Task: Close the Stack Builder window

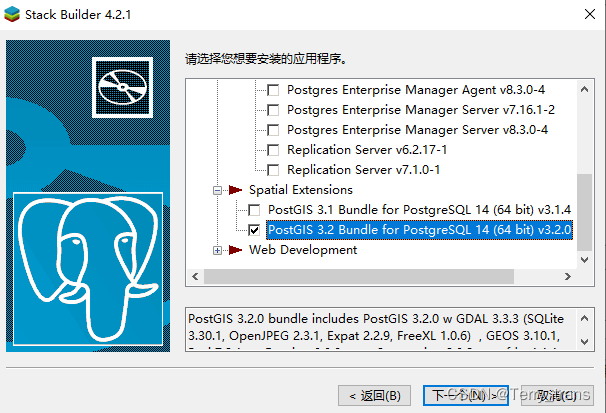Action: (x=590, y=14)
